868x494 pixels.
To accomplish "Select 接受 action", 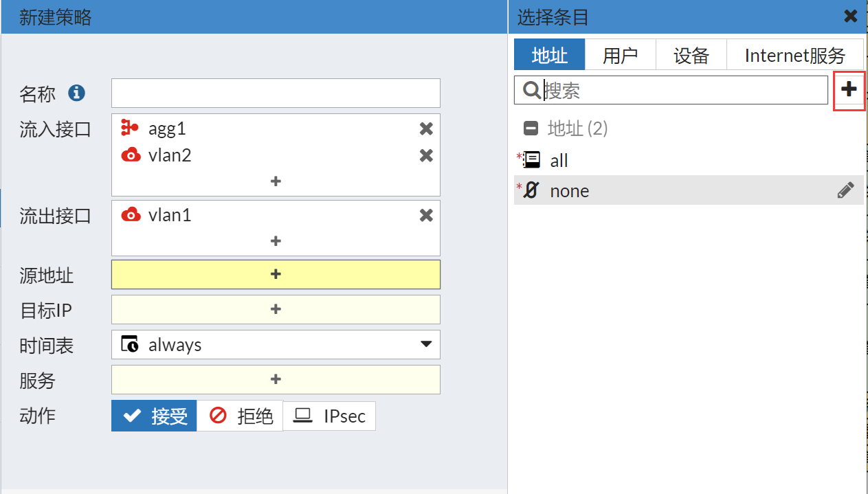I will 154,416.
